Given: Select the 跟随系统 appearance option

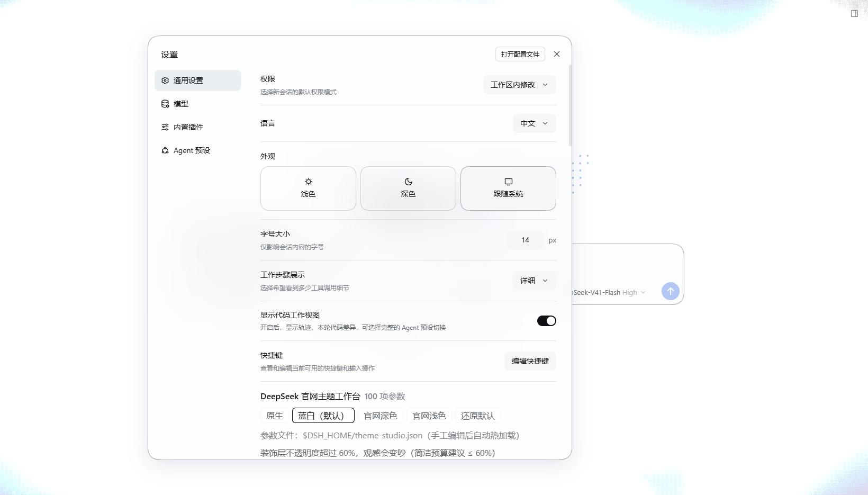Looking at the screenshot, I should pyautogui.click(x=508, y=188).
